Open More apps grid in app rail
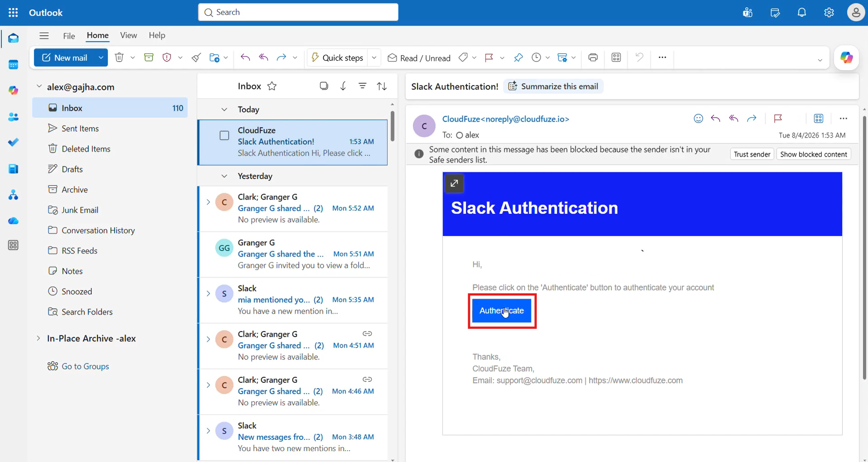The width and height of the screenshot is (868, 462). [x=14, y=245]
